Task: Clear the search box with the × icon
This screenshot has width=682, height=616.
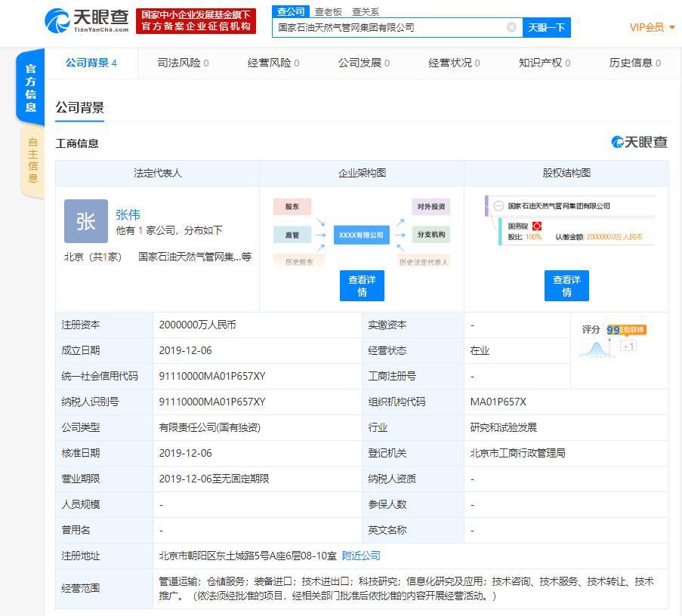Action: coord(512,27)
